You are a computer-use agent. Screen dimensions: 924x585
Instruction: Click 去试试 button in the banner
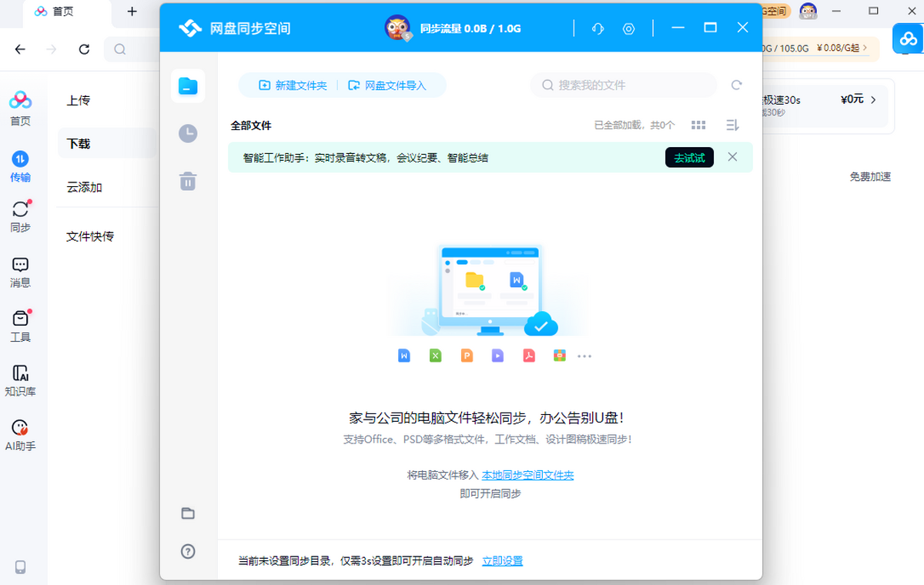[x=689, y=157]
